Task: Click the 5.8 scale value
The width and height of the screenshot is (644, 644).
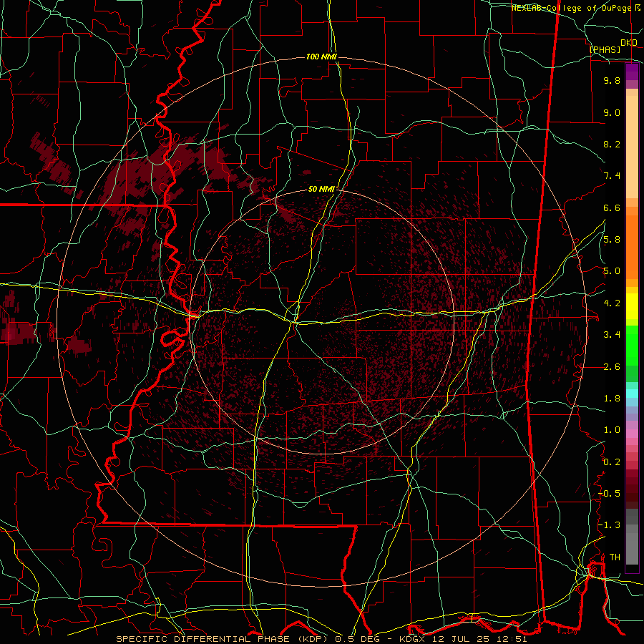Action: click(x=612, y=240)
